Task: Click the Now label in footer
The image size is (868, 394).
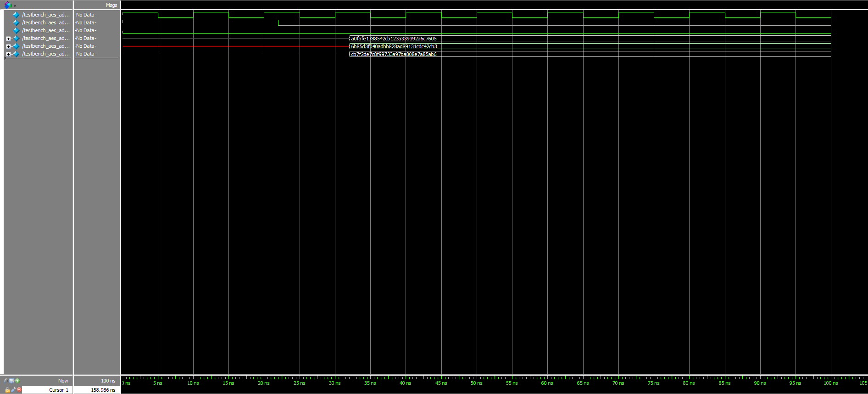Action: click(x=63, y=381)
